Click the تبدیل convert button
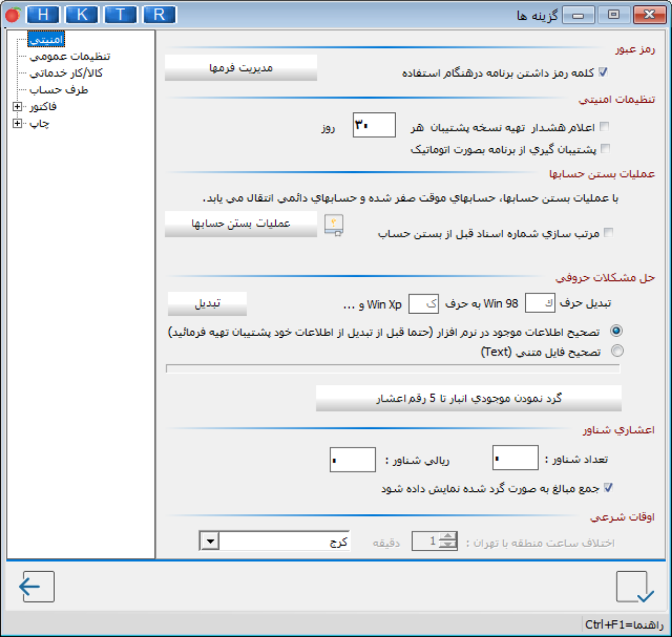This screenshot has width=672, height=637. point(207,304)
